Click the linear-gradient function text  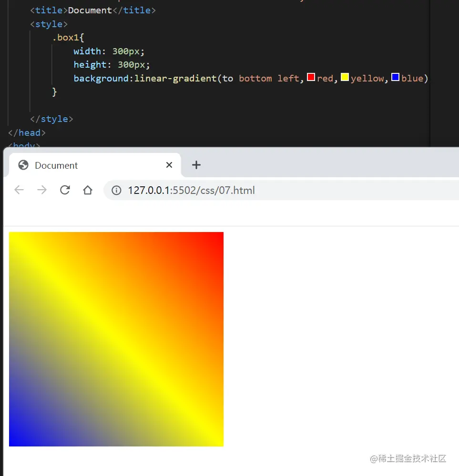[175, 78]
